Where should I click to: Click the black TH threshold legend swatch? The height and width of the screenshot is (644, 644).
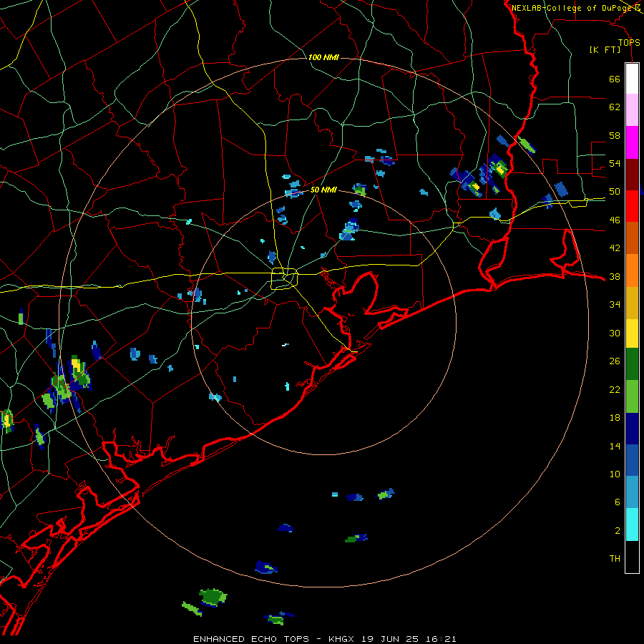[632, 557]
